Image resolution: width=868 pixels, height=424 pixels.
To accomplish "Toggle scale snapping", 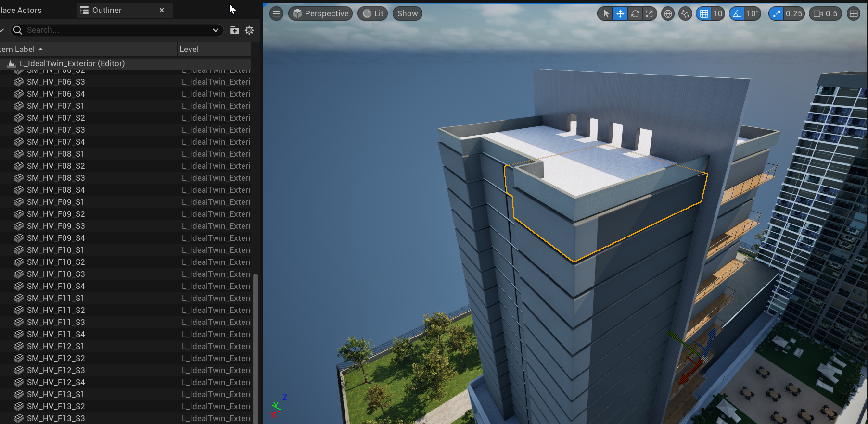I will point(776,13).
